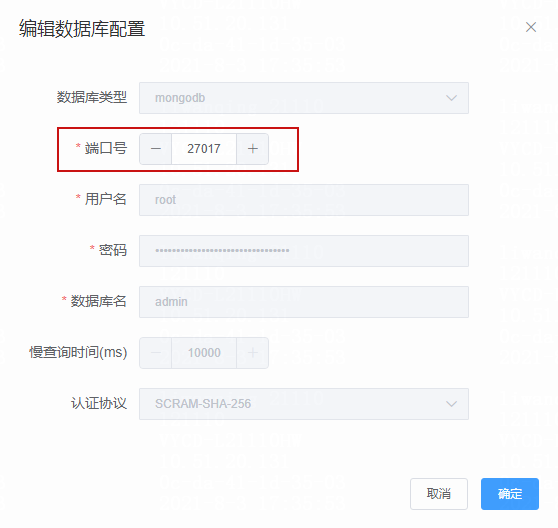Open the authentication protocol SCRAM-SHA-256 dropdown
The width and height of the screenshot is (558, 528).
click(x=304, y=404)
